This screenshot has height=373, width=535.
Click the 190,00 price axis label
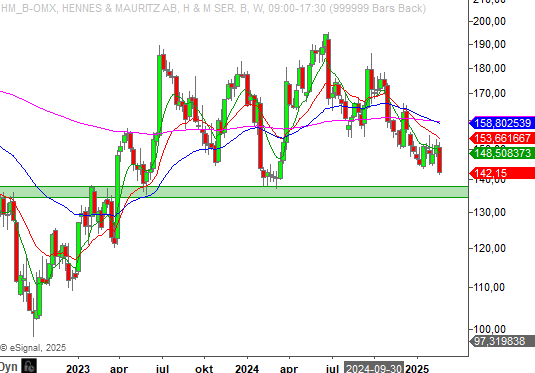[x=489, y=44]
